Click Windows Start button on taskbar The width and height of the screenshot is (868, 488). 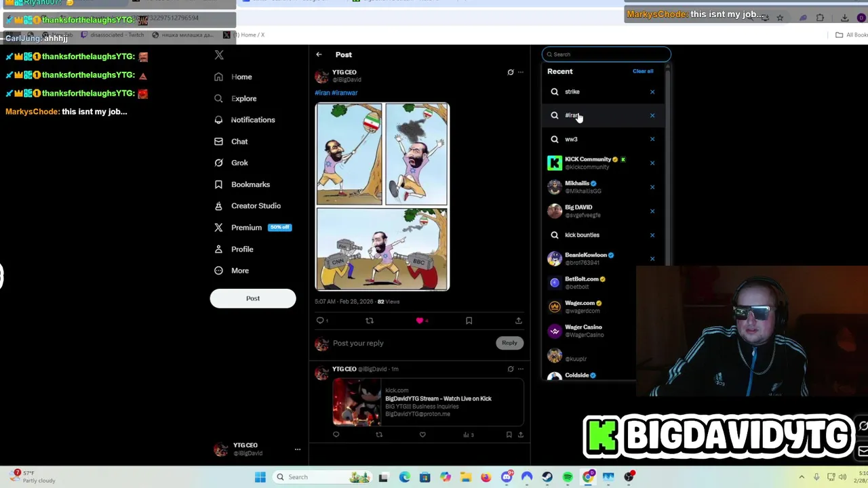tap(260, 477)
